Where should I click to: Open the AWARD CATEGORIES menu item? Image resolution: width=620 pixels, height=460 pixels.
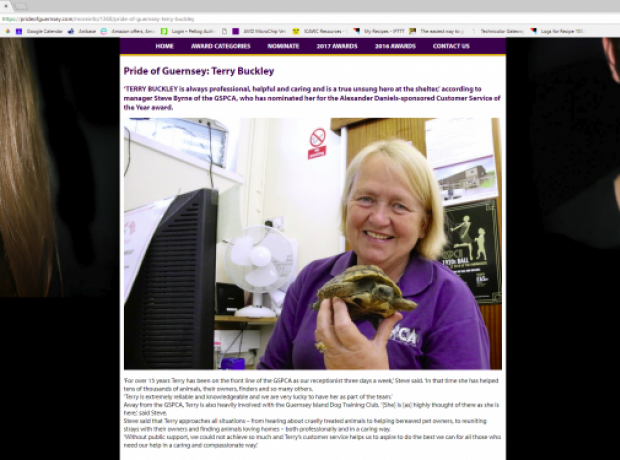220,46
